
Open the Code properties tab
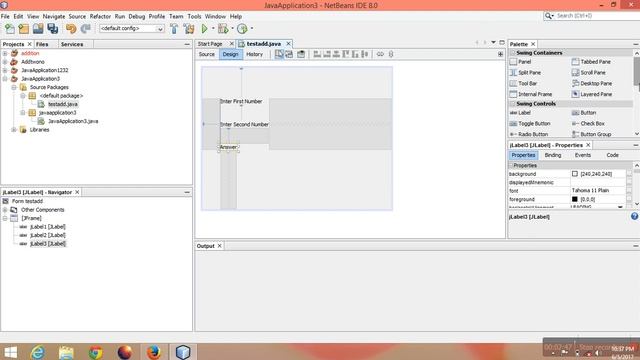(x=612, y=156)
